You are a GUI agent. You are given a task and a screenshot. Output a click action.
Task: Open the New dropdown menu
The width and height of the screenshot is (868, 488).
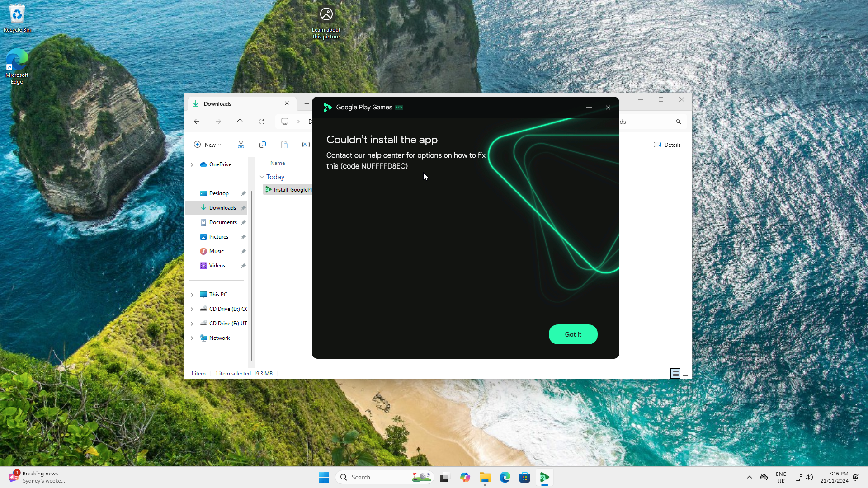(208, 145)
